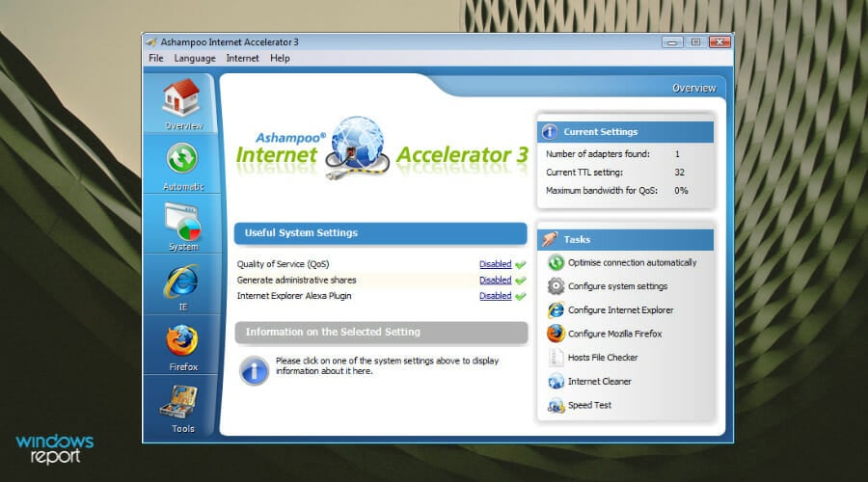
Task: Click Information on the Selected Setting header
Action: tap(381, 332)
